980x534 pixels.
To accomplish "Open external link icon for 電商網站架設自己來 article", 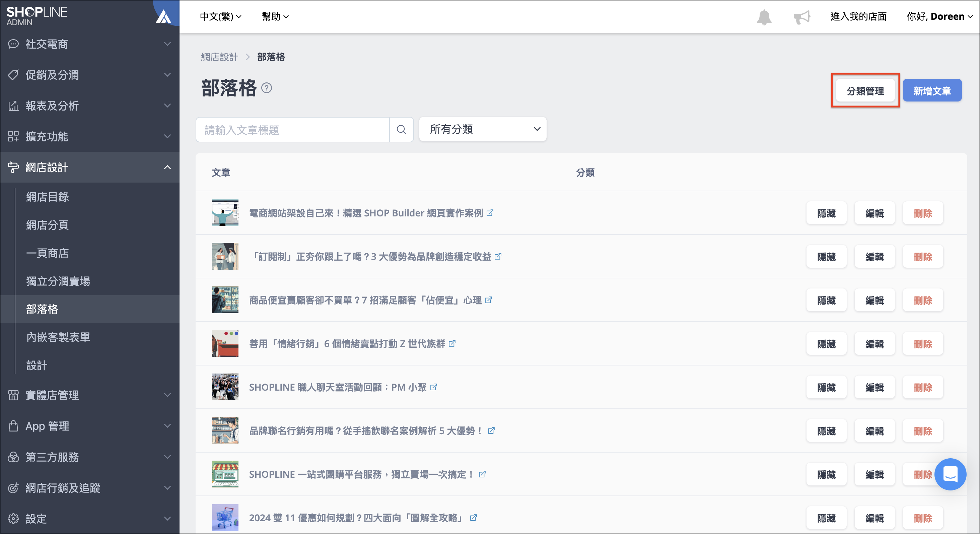I will tap(490, 213).
